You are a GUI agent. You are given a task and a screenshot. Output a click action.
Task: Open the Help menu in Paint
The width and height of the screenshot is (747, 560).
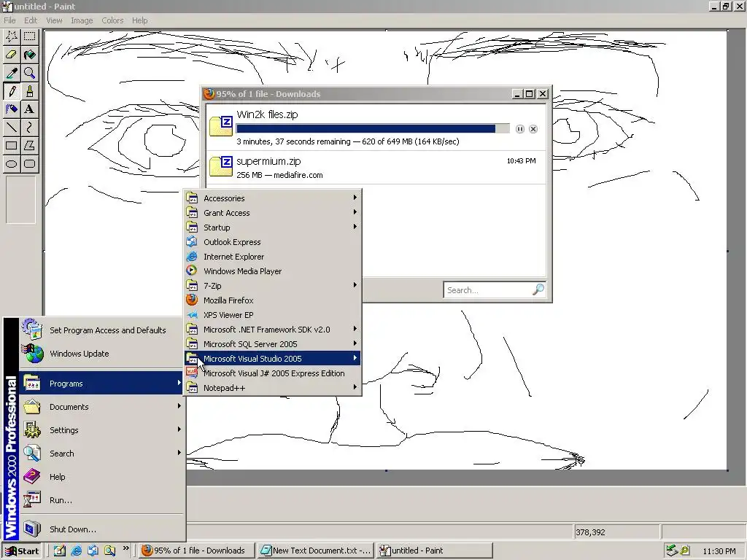click(139, 20)
